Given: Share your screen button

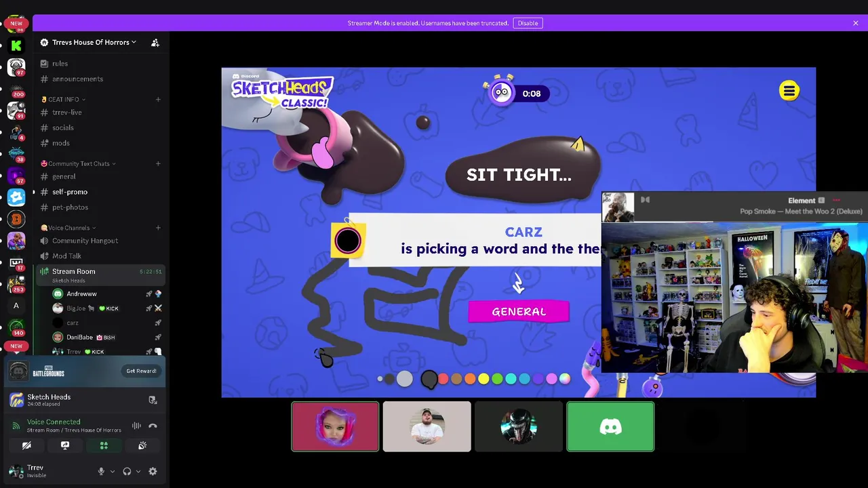Looking at the screenshot, I should [65, 445].
